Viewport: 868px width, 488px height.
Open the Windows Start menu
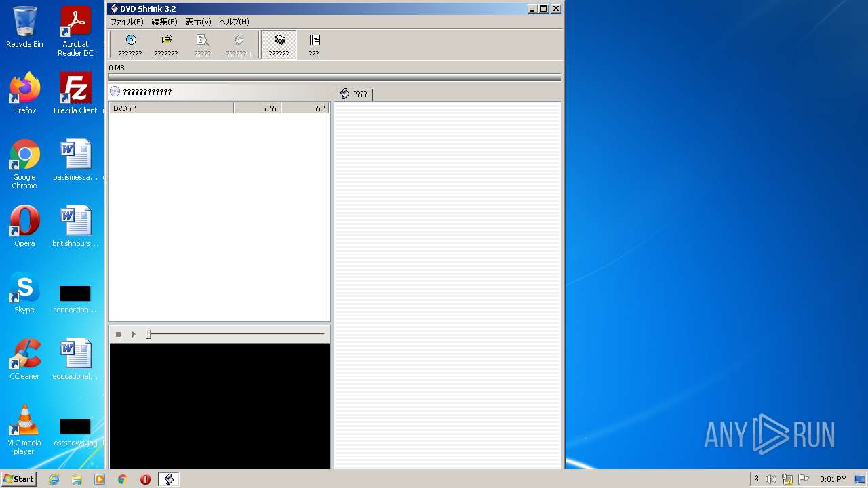(18, 479)
